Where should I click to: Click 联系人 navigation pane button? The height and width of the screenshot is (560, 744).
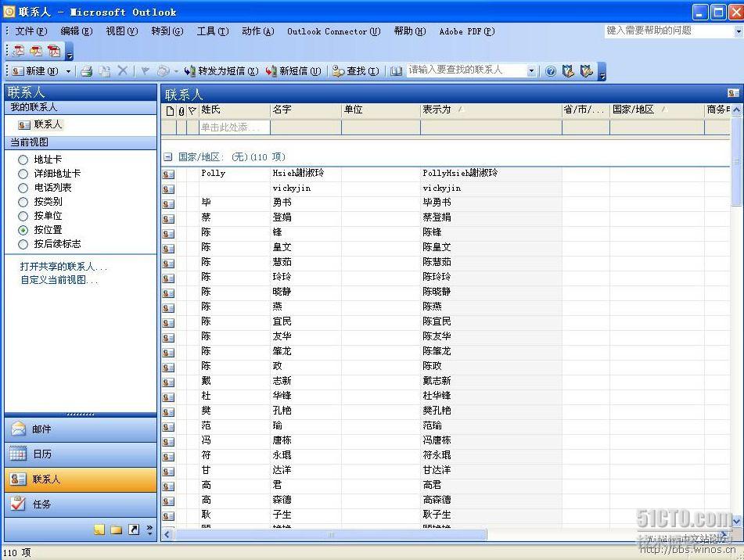81,479
